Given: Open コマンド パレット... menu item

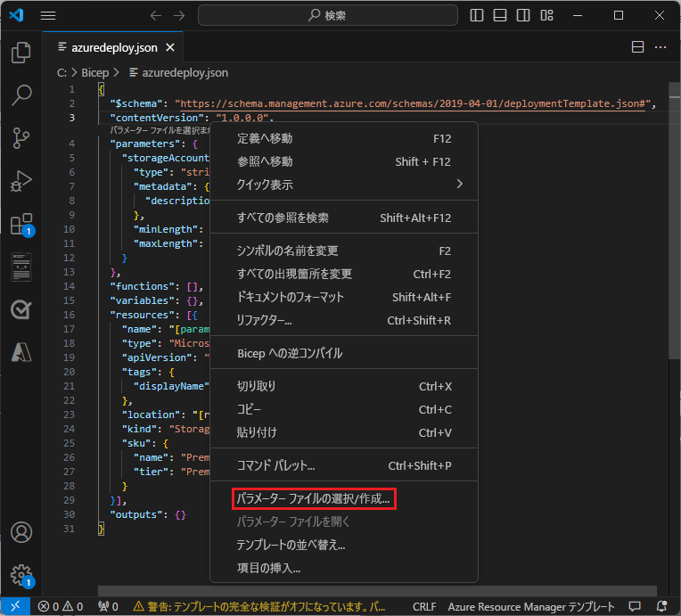Looking at the screenshot, I should tap(343, 465).
